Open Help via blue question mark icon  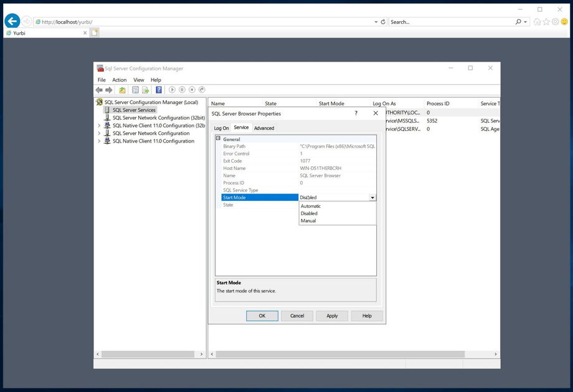(x=159, y=90)
